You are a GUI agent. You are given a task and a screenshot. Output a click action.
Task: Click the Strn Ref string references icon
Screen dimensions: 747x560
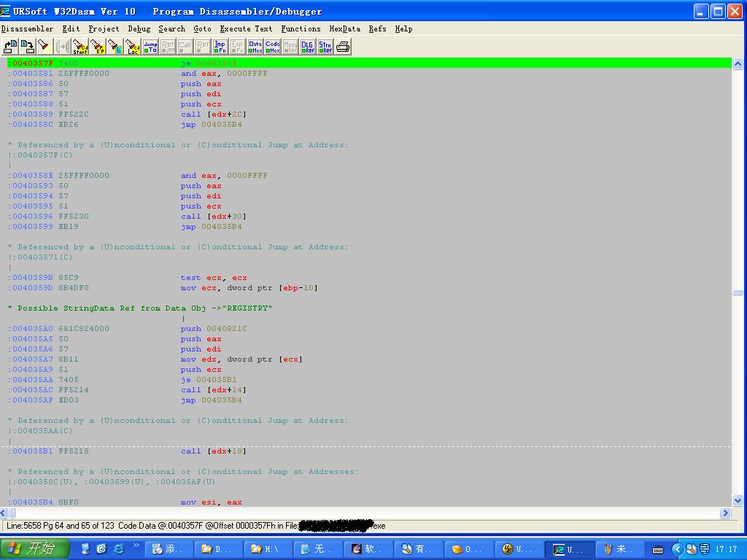[x=325, y=46]
